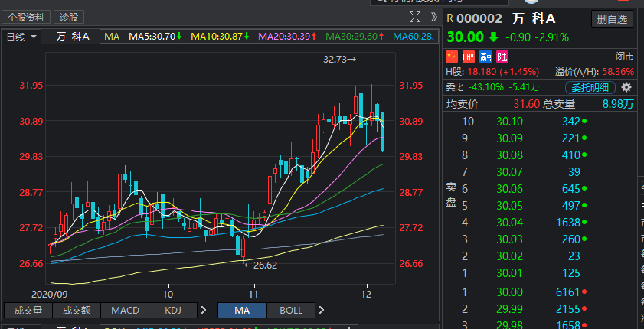Open 委托明细 order details

pyautogui.click(x=590, y=87)
